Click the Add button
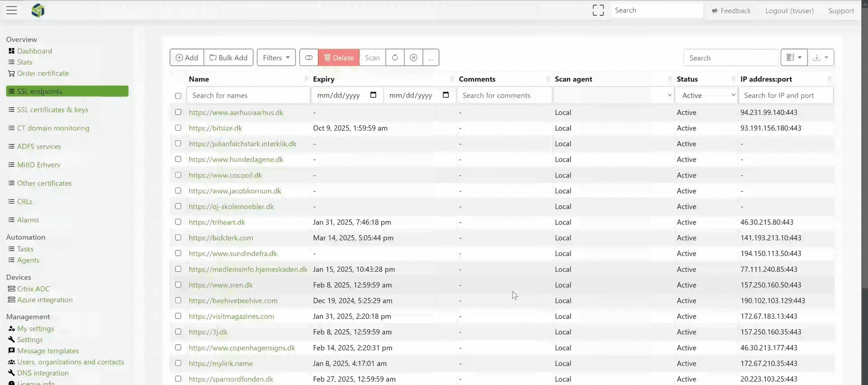868x385 pixels. pos(187,57)
